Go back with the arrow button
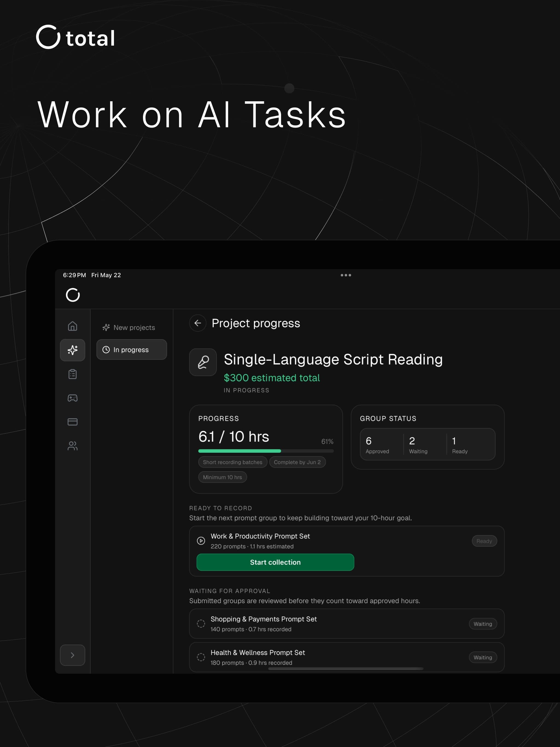This screenshot has height=747, width=560. 198,323
